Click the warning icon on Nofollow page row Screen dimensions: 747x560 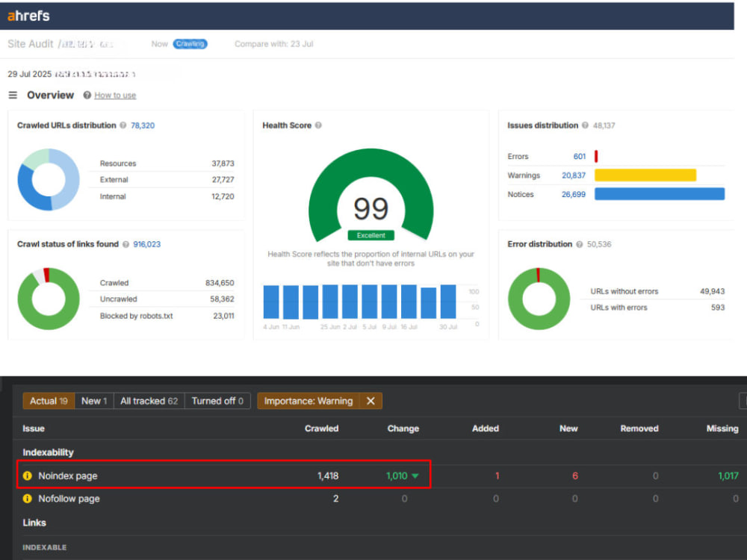click(x=28, y=499)
